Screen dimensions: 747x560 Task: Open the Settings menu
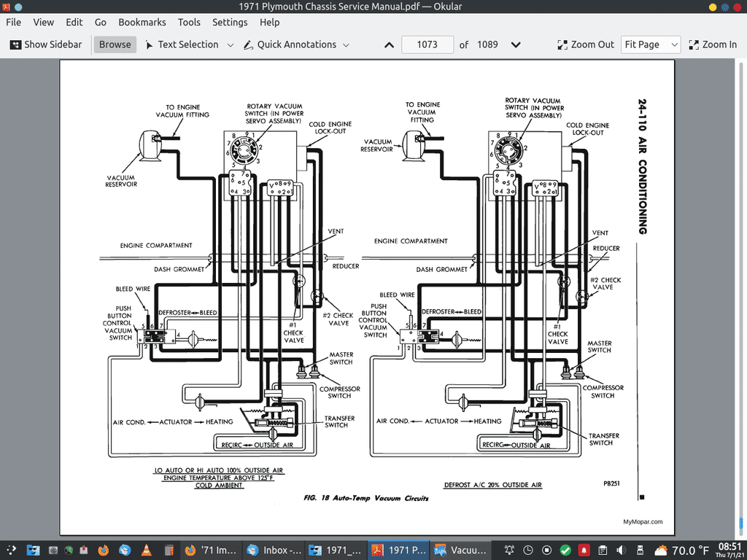click(230, 23)
